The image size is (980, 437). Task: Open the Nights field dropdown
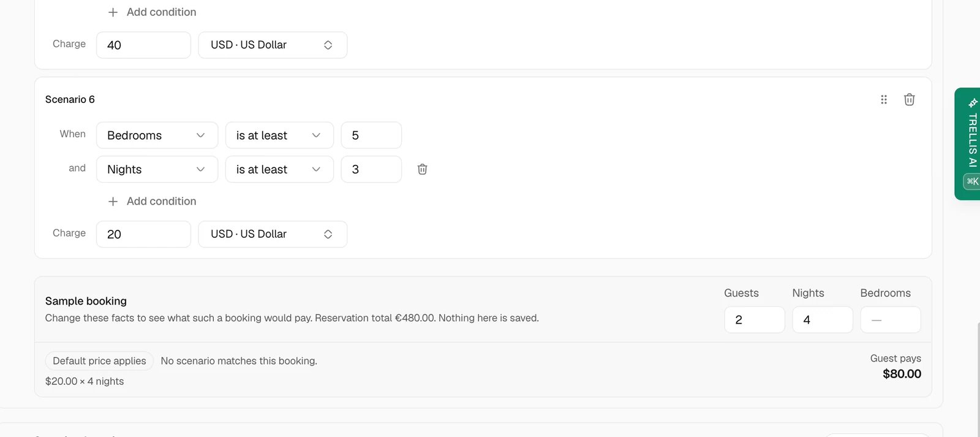[x=157, y=169]
